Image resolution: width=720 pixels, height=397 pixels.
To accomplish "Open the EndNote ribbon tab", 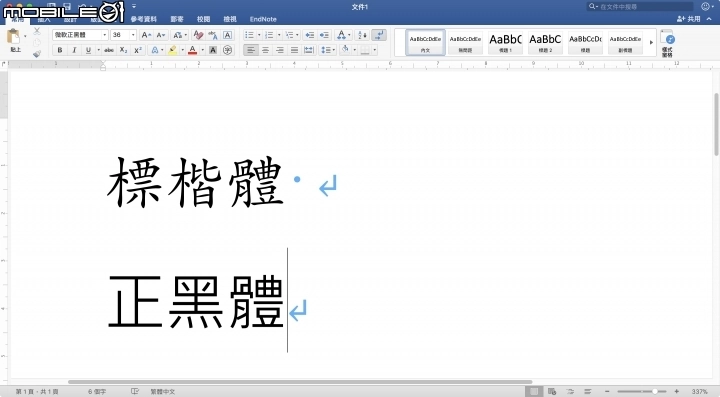I will [263, 19].
